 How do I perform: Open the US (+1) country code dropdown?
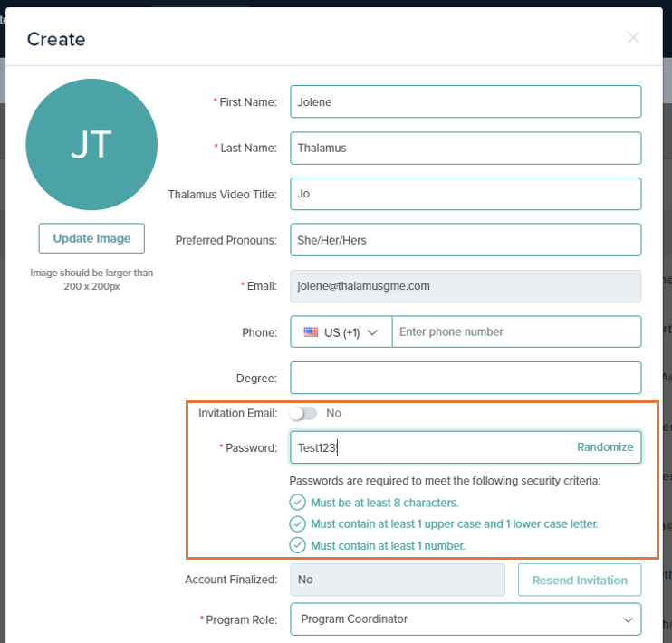(x=341, y=331)
